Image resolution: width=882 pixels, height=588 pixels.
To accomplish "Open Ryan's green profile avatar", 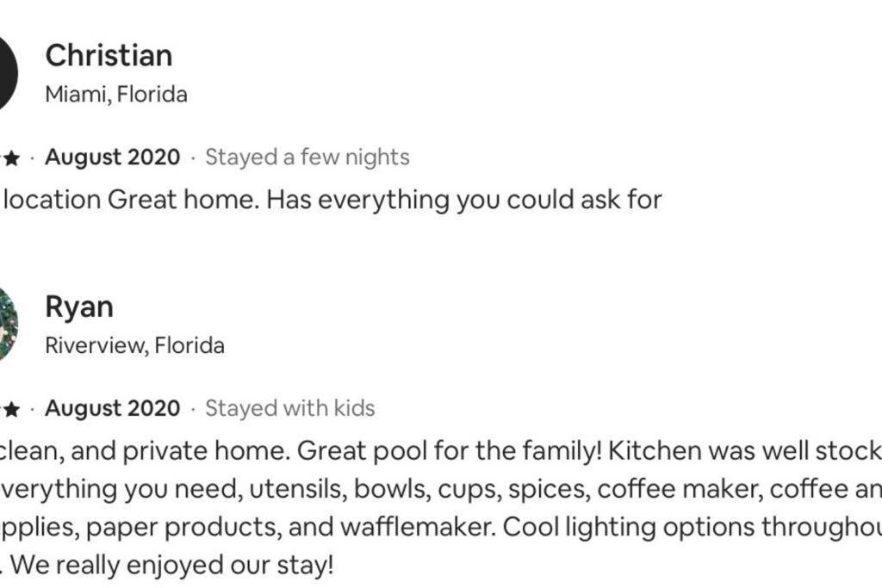I will click(9, 325).
